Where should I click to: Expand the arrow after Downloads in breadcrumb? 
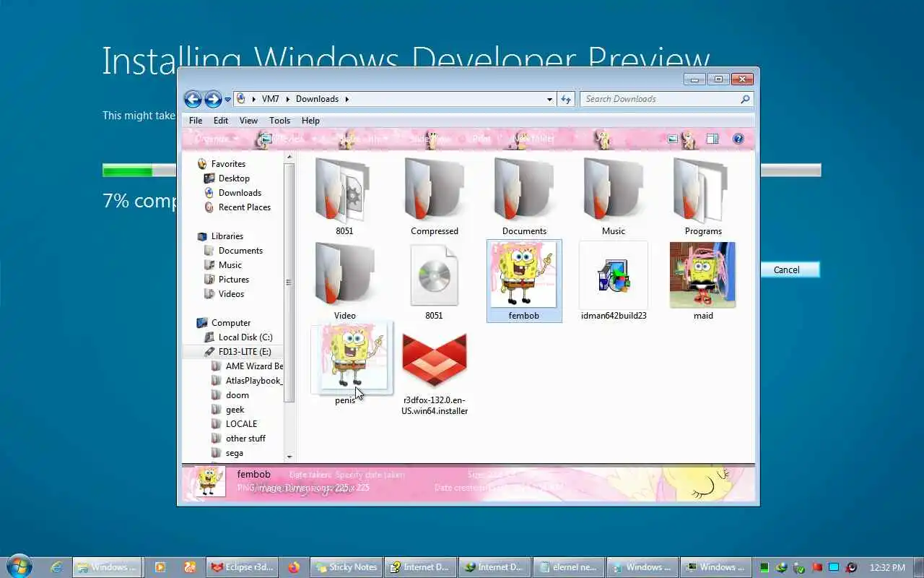pos(346,99)
